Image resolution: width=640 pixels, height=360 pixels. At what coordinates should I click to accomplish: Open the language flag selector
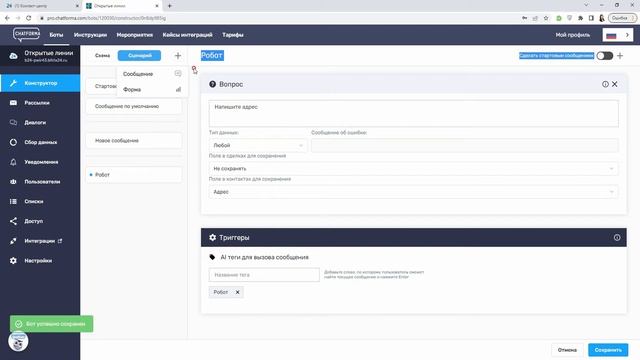point(618,35)
